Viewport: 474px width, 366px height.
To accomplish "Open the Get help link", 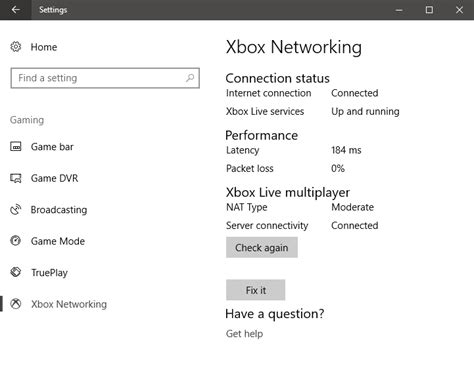I will (x=244, y=334).
